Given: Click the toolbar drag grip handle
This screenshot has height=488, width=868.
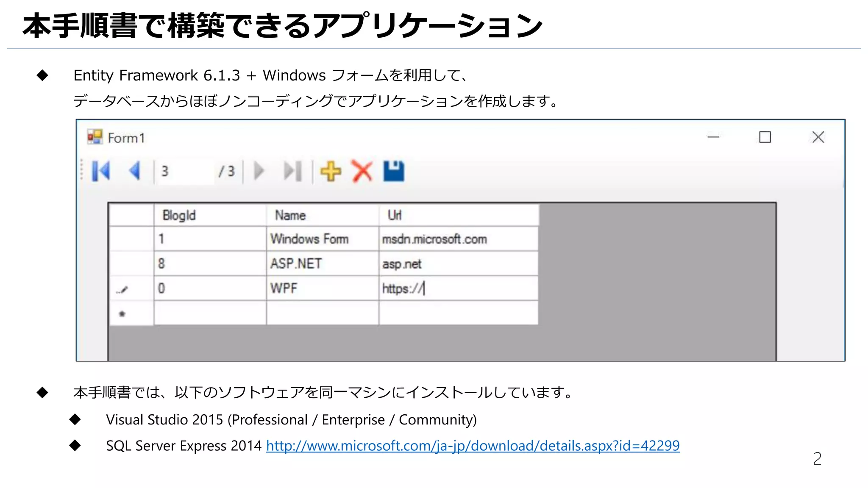Looking at the screenshot, I should pos(82,170).
